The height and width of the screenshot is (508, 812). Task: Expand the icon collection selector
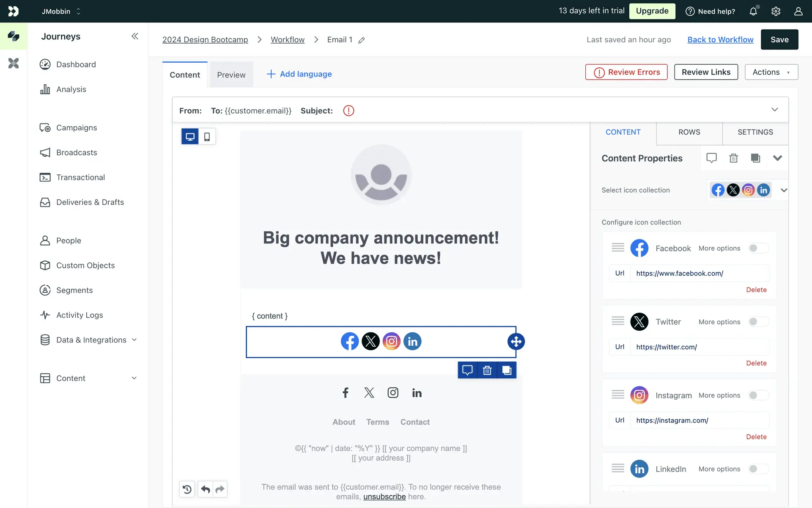(784, 190)
